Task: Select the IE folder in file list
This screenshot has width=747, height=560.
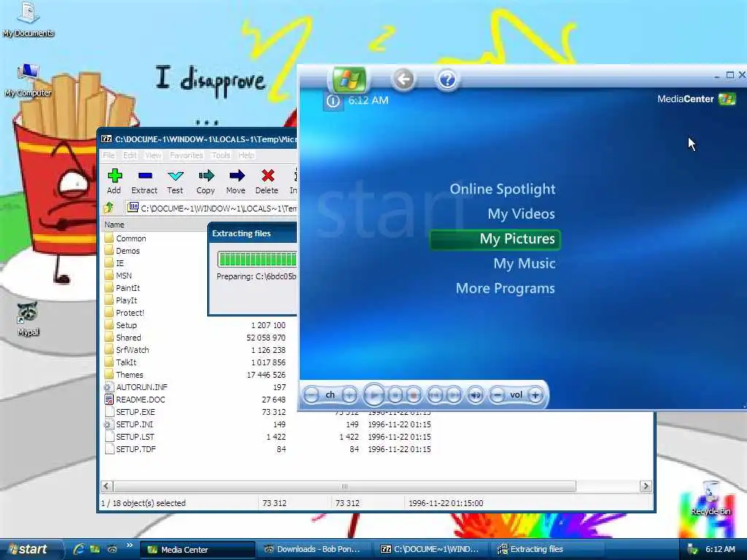Action: [x=115, y=263]
